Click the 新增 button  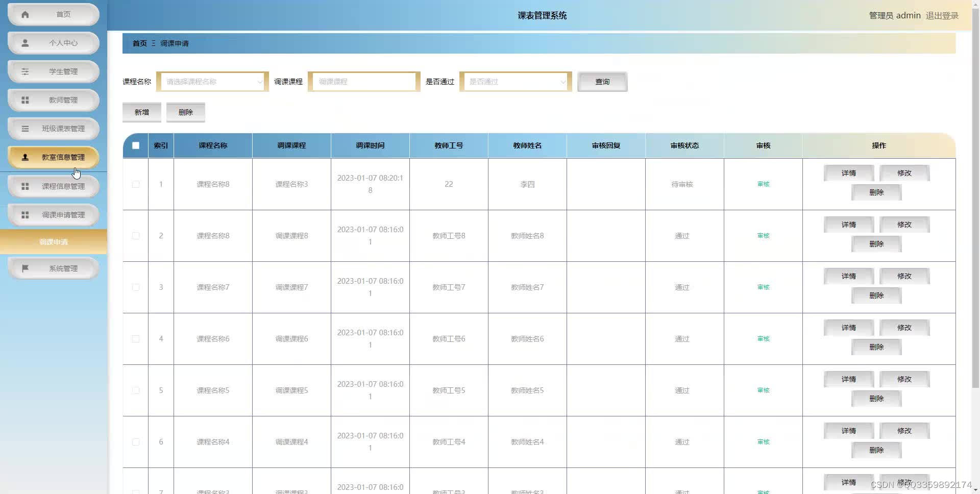coord(142,112)
